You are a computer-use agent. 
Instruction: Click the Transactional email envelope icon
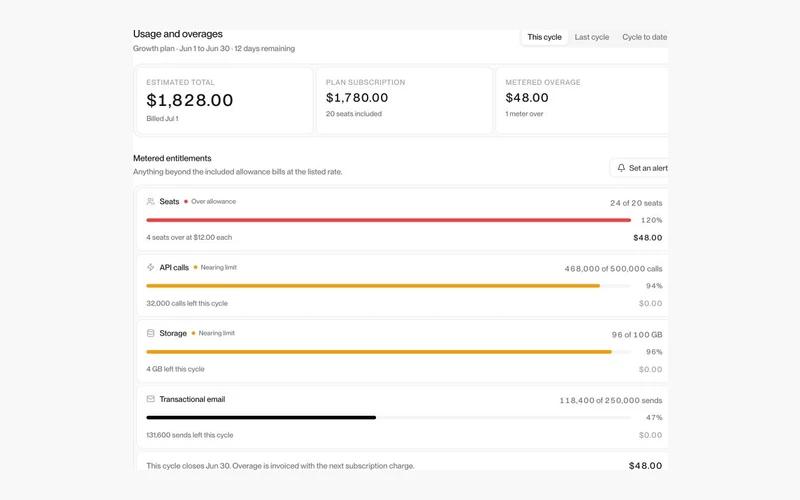pyautogui.click(x=151, y=399)
